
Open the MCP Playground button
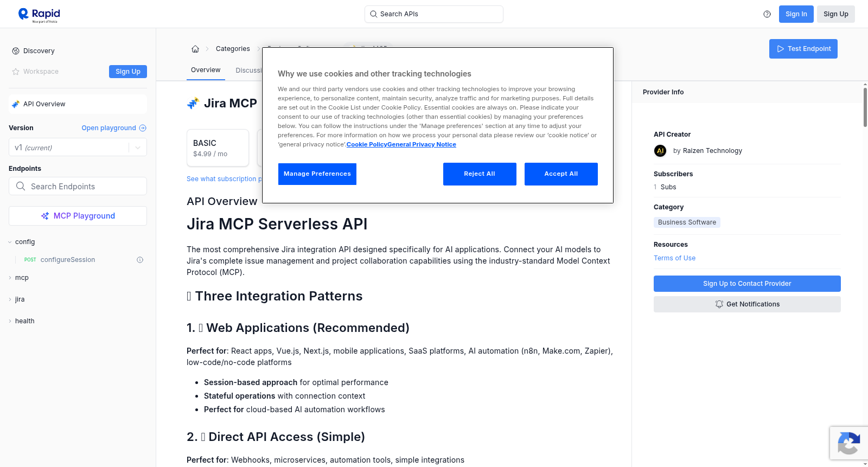point(78,216)
